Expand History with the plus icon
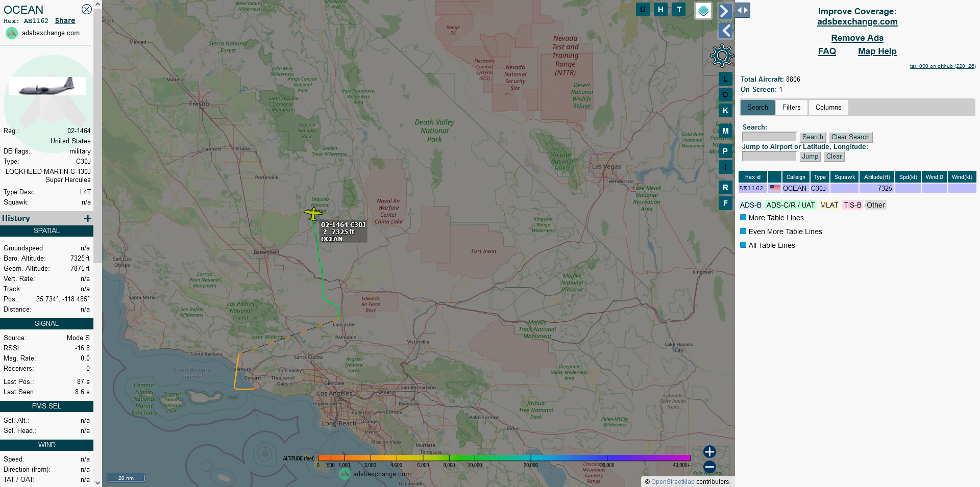Image resolution: width=980 pixels, height=487 pixels. pos(88,218)
